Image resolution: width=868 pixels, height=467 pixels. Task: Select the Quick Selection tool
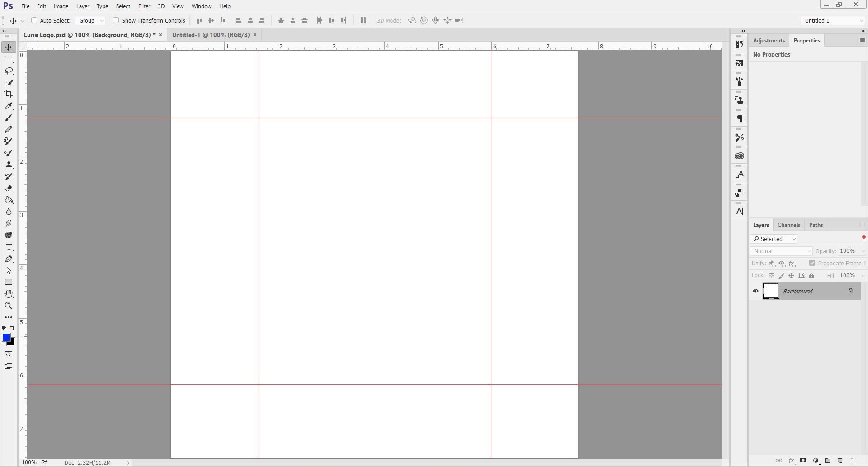pyautogui.click(x=9, y=83)
